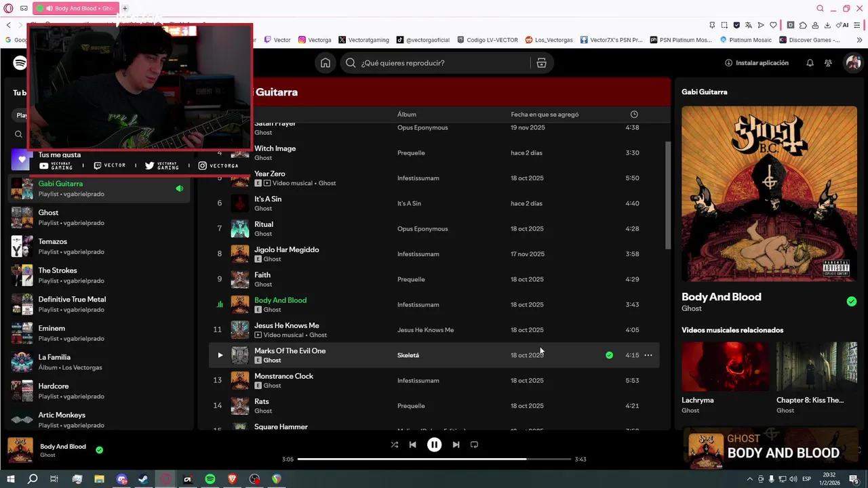Viewport: 868px width, 488px height.
Task: Open notifications bell icon
Action: (810, 63)
